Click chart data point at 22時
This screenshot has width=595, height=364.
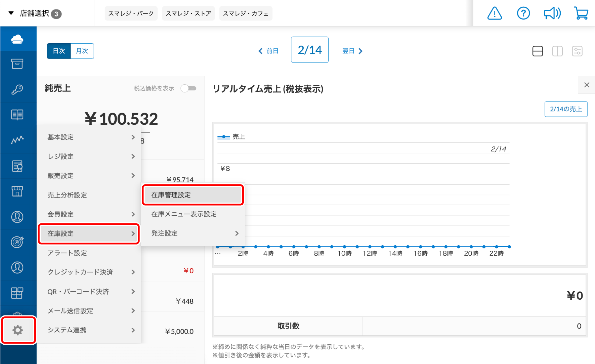click(497, 247)
